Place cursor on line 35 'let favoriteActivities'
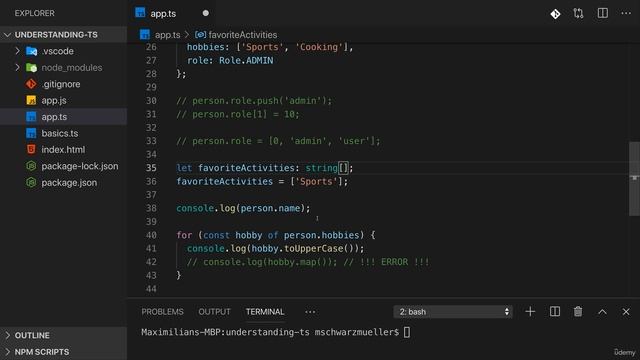 [265, 168]
